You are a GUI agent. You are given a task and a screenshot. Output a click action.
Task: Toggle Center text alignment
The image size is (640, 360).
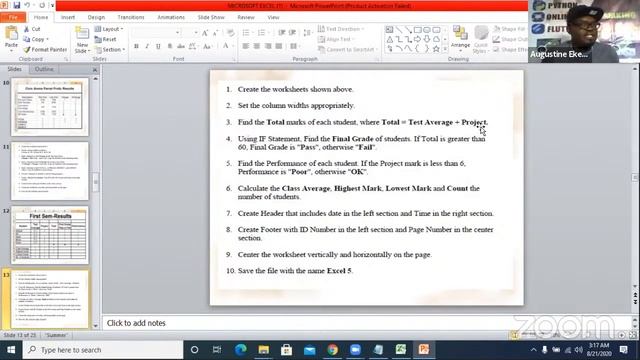tap(257, 46)
